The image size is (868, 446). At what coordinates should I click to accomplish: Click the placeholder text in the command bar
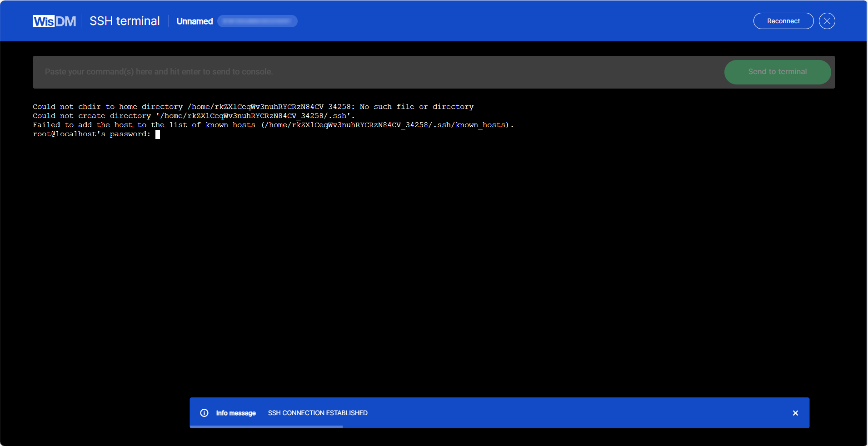point(159,71)
